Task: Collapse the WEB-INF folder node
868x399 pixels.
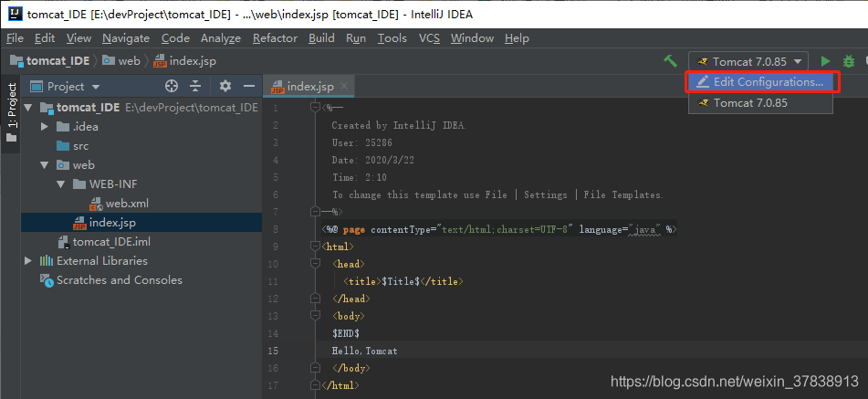Action: tap(61, 184)
